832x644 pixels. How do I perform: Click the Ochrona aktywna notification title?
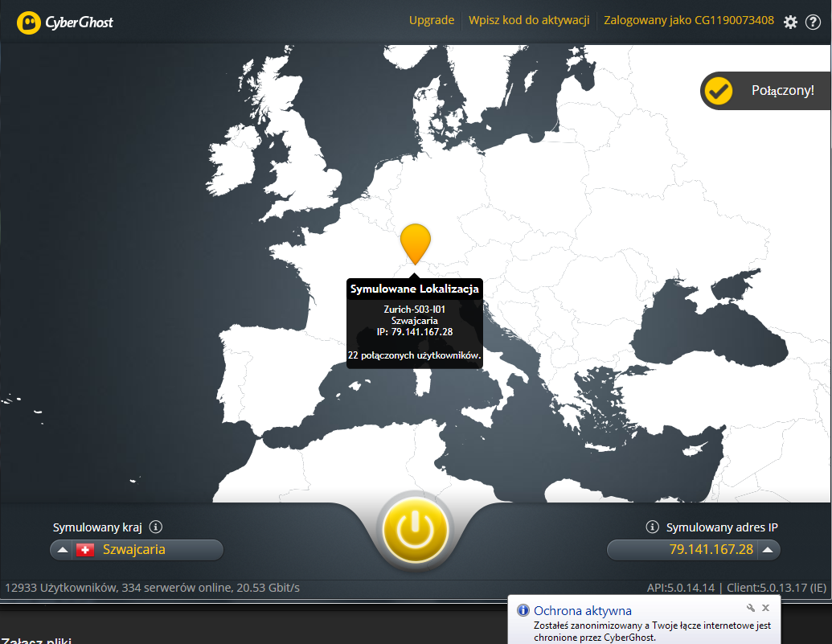pyautogui.click(x=583, y=610)
